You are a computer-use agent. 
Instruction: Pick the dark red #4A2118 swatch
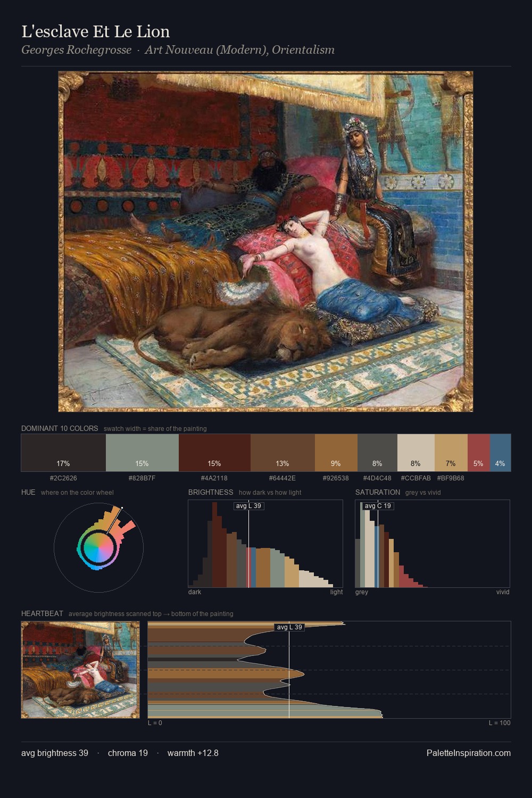(x=214, y=453)
